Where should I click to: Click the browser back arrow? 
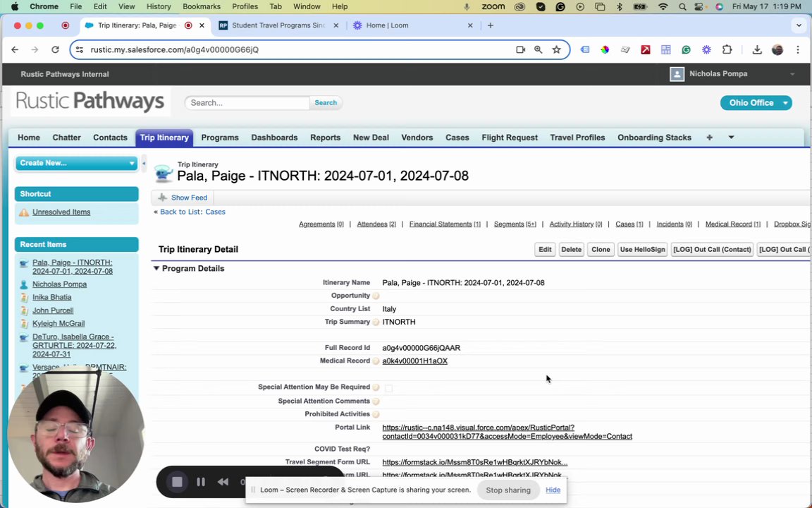(15, 50)
